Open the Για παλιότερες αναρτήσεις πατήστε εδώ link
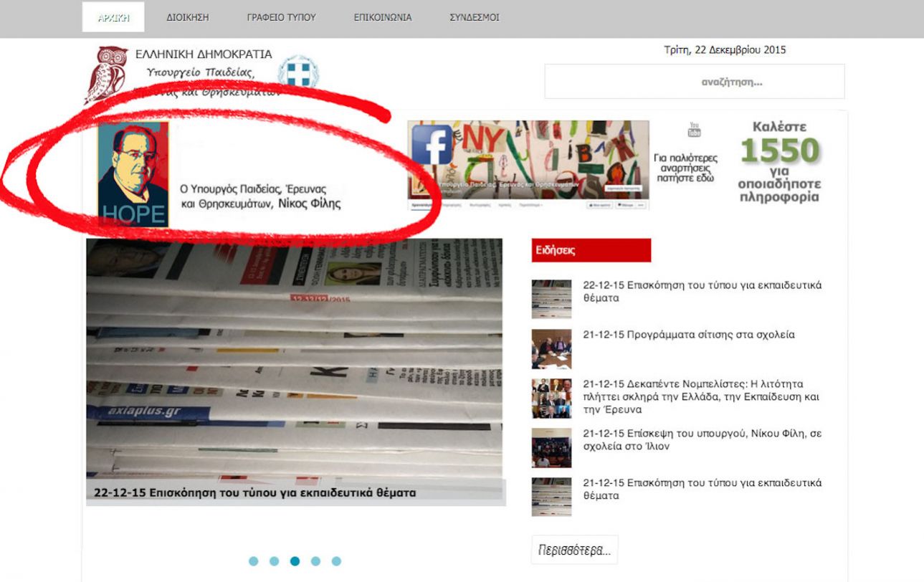 685,168
